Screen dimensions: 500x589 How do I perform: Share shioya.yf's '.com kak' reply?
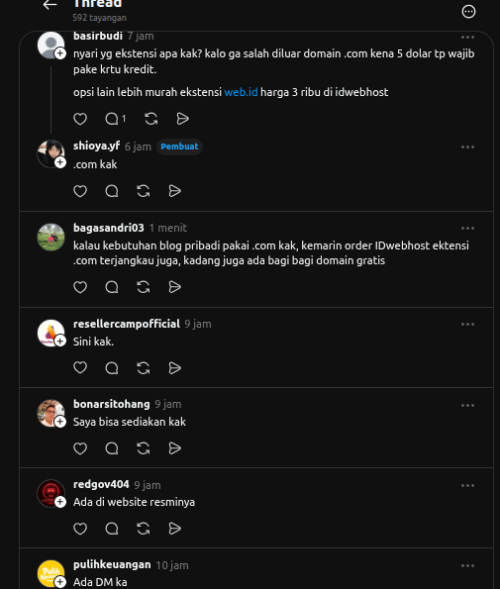tap(175, 191)
